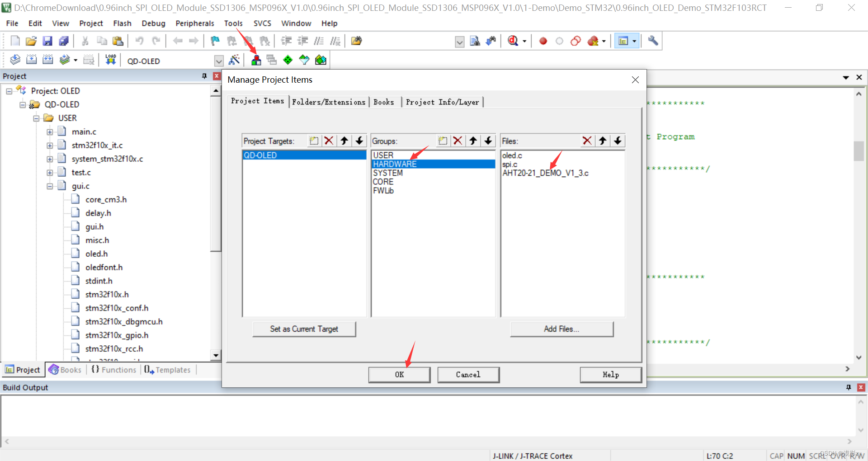
Task: Switch to the Folders/Extensions tab
Action: pyautogui.click(x=329, y=102)
